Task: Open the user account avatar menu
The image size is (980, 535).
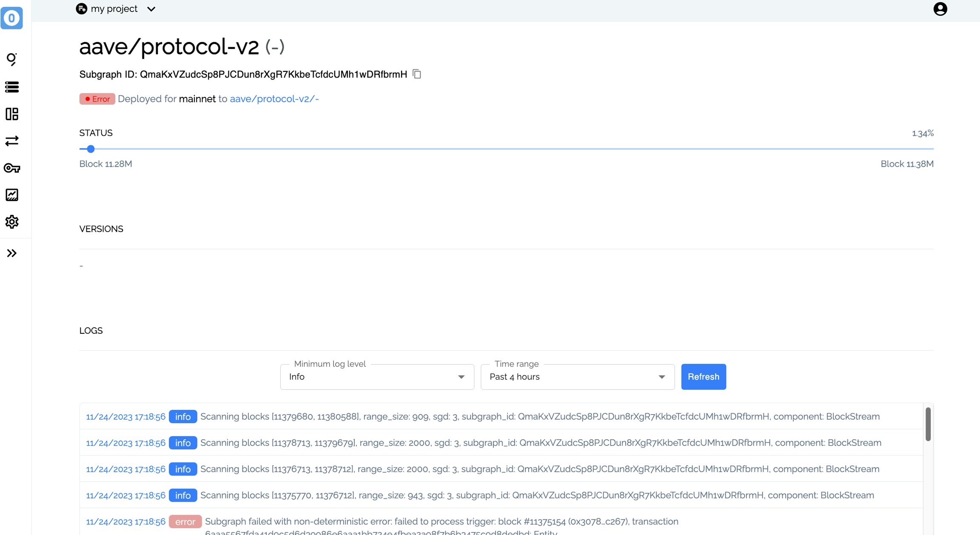Action: click(940, 9)
